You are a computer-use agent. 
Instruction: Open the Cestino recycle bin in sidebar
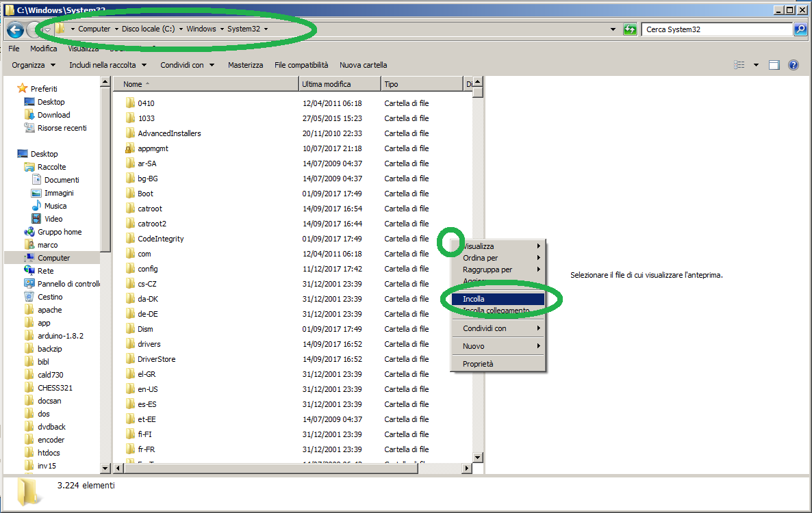click(x=49, y=297)
